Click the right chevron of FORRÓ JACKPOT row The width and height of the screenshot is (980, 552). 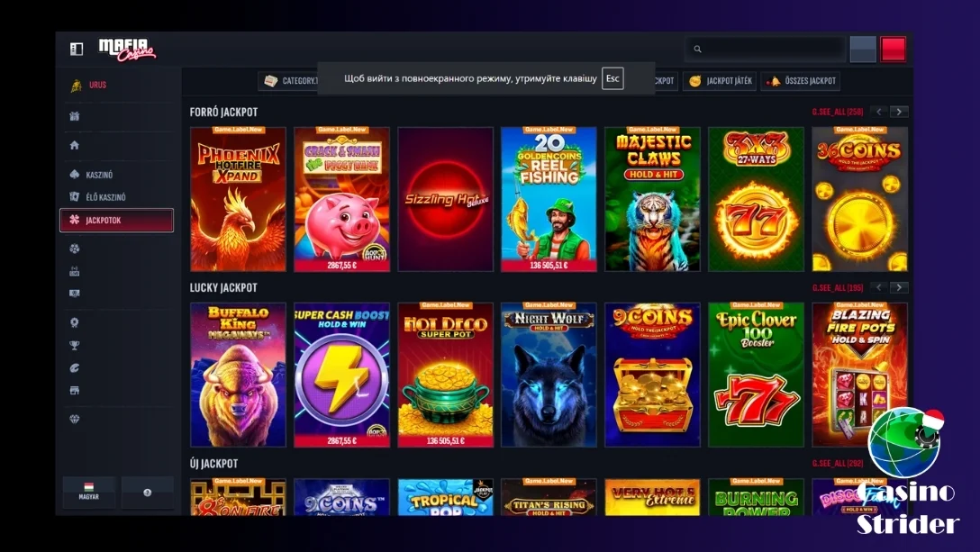(898, 111)
